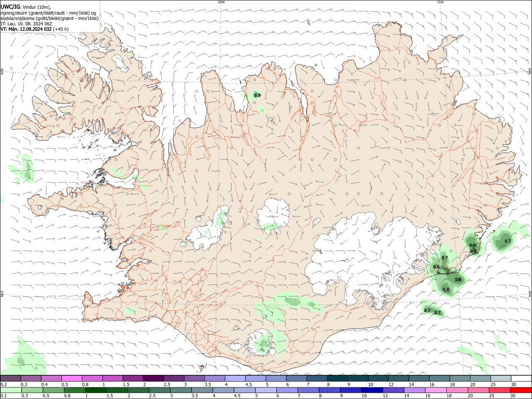Click the medium green 0.5 rain swatch
The width and height of the screenshot is (532, 399).
click(x=53, y=390)
